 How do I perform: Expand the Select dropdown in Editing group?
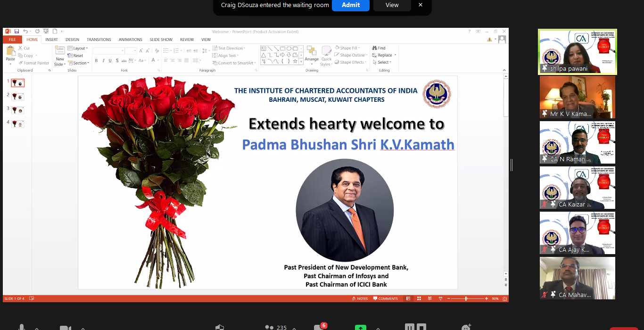pos(384,62)
